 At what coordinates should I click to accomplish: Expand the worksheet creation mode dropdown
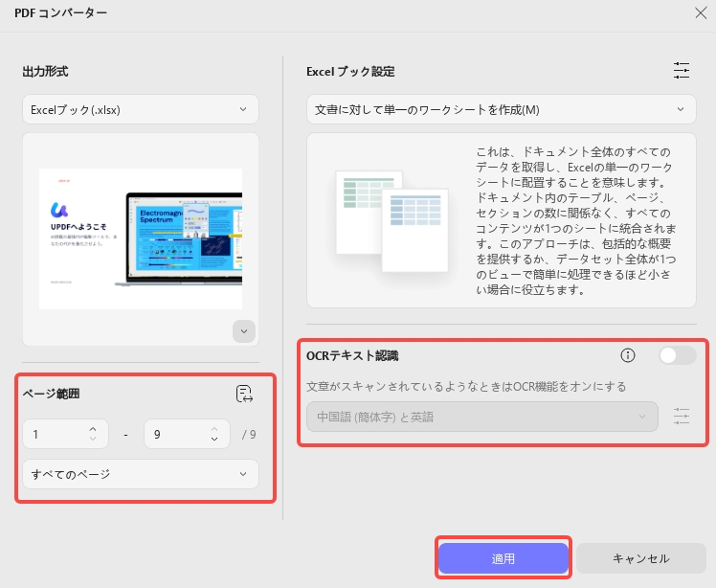click(502, 109)
